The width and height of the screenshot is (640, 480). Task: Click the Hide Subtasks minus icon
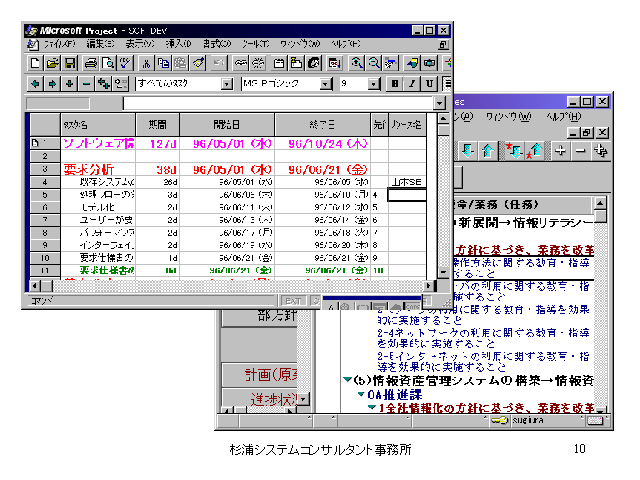(x=86, y=84)
